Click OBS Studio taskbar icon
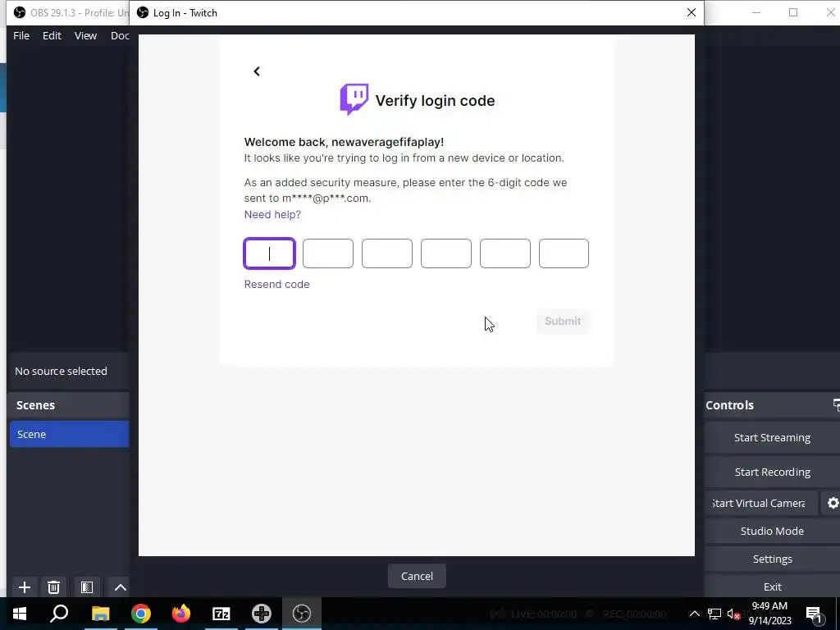This screenshot has height=630, width=840. coord(302,614)
